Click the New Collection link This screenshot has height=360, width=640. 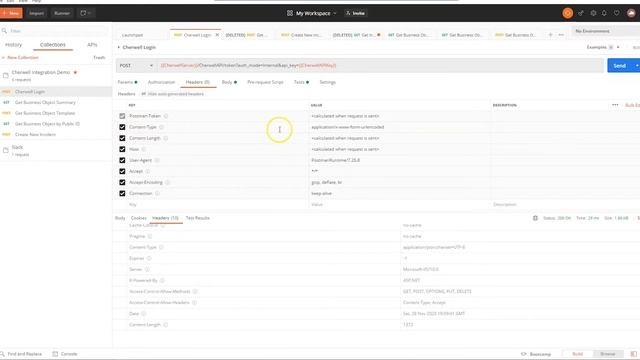(x=20, y=58)
